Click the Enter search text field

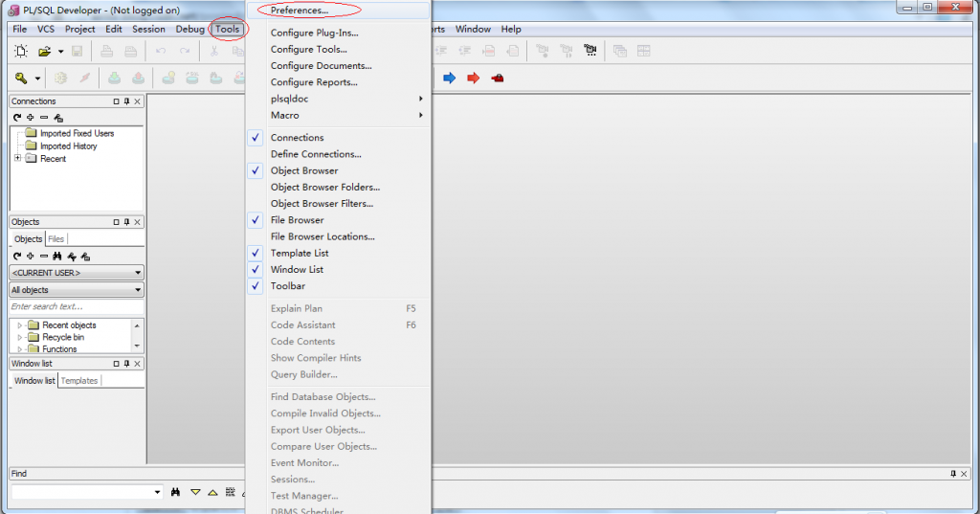pos(77,306)
